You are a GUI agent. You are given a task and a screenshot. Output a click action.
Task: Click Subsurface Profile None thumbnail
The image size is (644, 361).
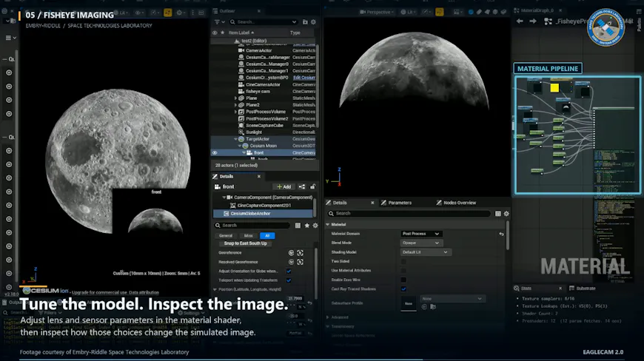pyautogui.click(x=409, y=303)
